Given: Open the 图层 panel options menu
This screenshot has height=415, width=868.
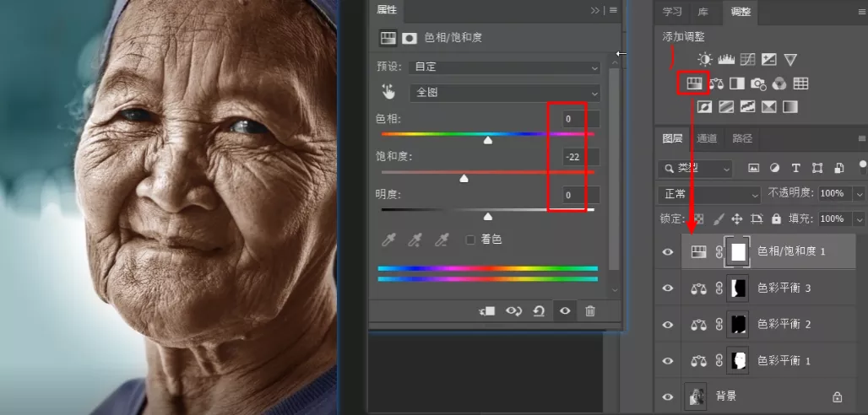Looking at the screenshot, I should [862, 138].
